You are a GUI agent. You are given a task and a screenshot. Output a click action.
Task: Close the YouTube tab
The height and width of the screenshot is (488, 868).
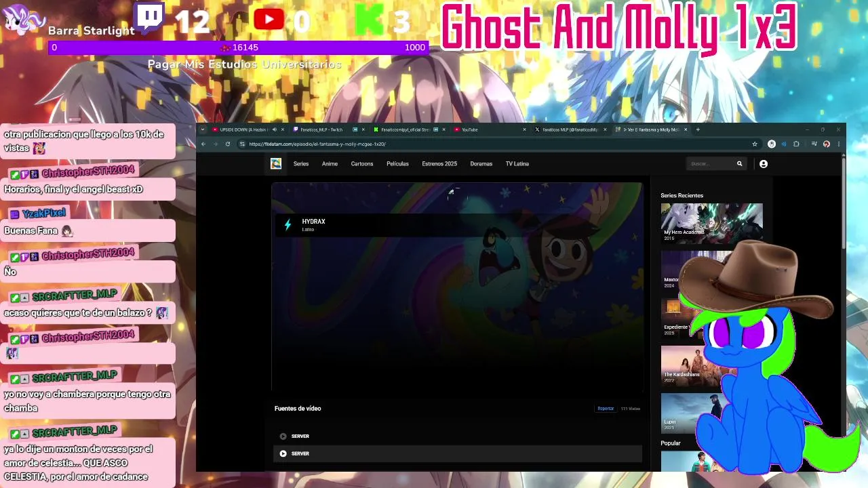(524, 129)
